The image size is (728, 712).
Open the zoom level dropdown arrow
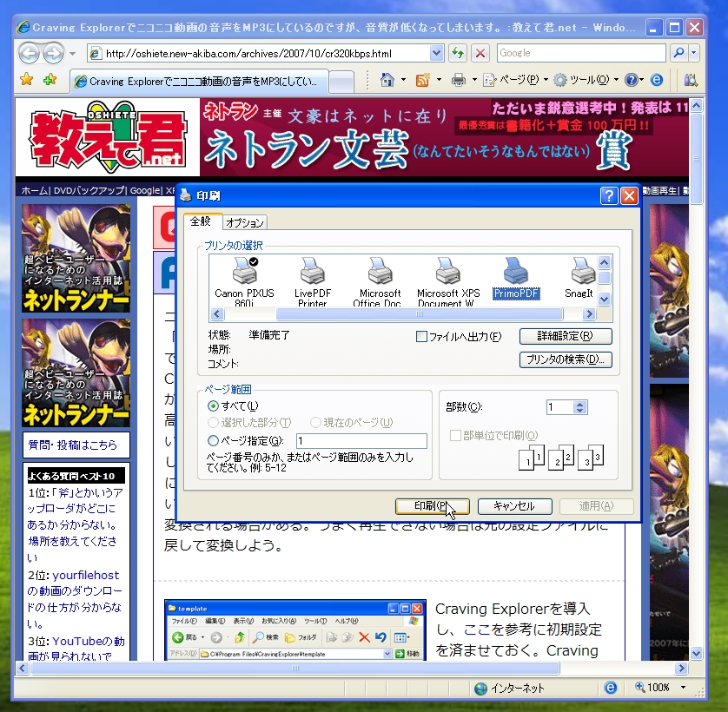683,688
